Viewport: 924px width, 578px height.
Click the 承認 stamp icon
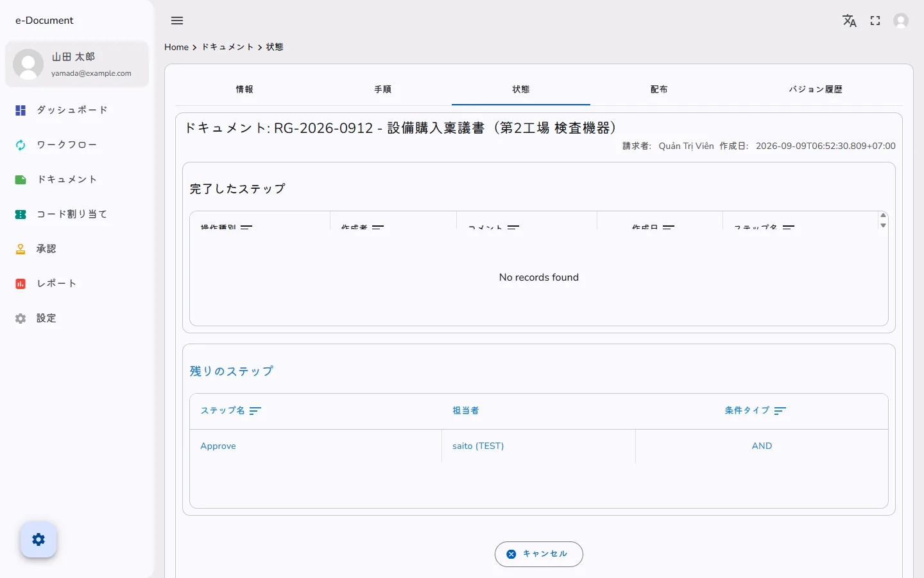[21, 249]
